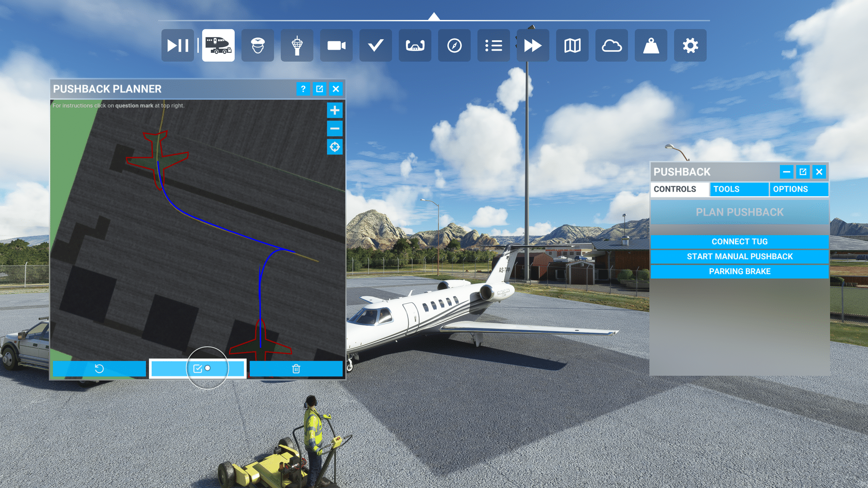Open the camera panel
868x488 pixels.
tap(336, 46)
